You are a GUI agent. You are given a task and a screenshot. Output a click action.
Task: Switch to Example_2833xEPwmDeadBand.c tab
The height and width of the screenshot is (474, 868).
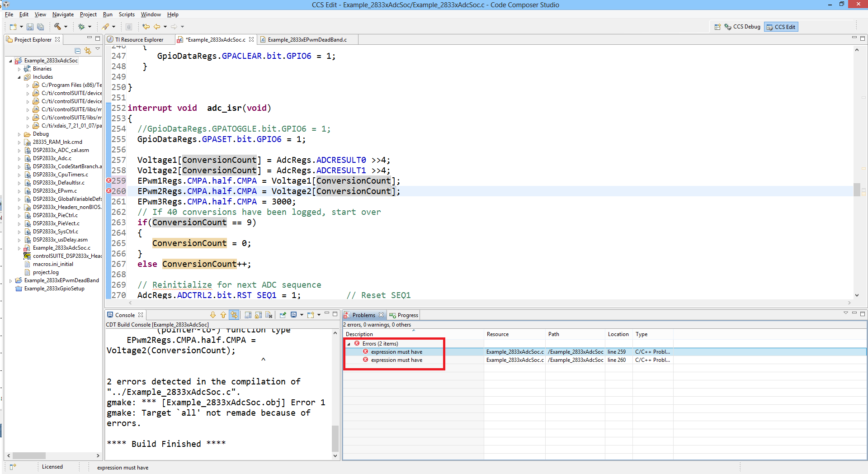(x=307, y=40)
